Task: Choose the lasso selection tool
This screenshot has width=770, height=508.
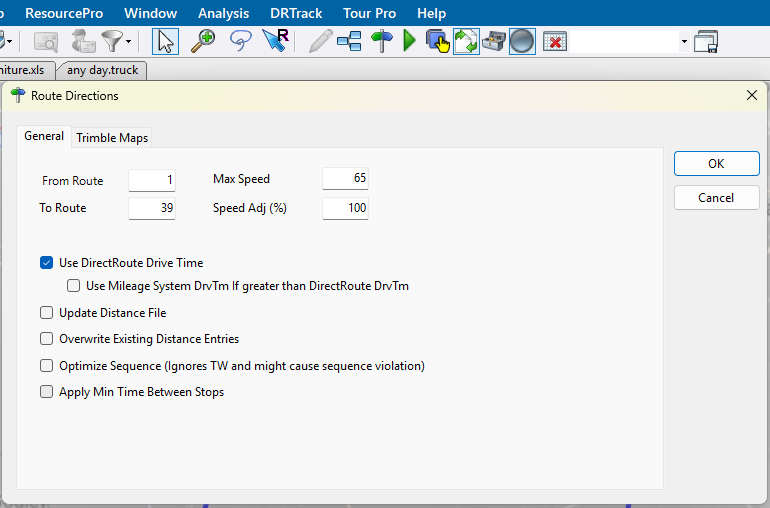Action: (x=240, y=41)
